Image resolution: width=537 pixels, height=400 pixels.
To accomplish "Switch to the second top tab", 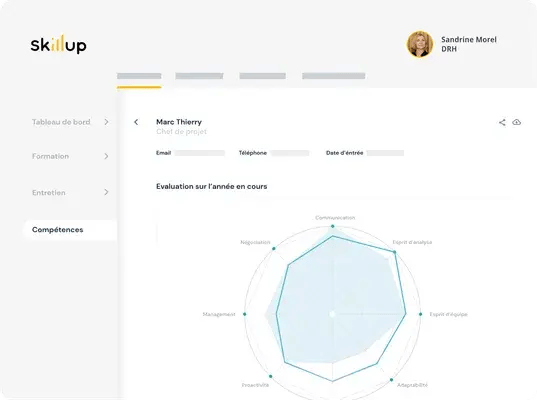I will (x=199, y=76).
